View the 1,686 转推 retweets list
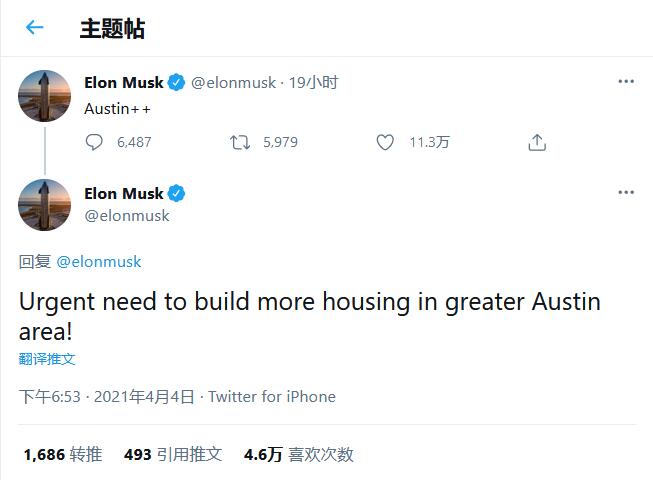Screen dimensions: 653x480 pos(62,455)
